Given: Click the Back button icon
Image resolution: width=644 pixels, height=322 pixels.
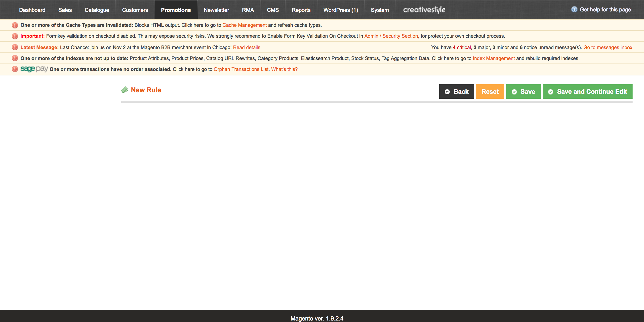Looking at the screenshot, I should (448, 91).
